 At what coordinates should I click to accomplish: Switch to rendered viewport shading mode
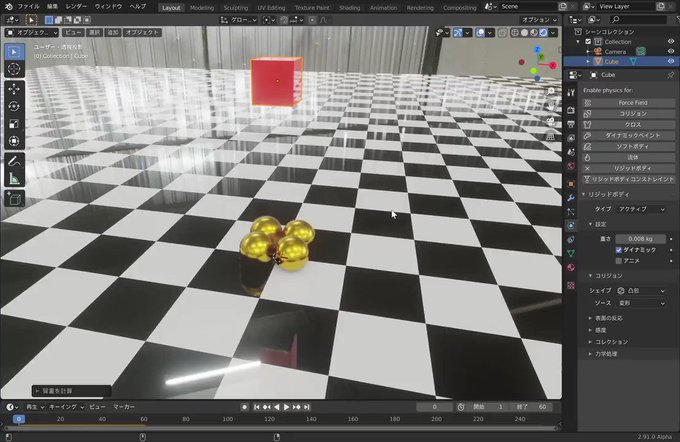[x=543, y=33]
